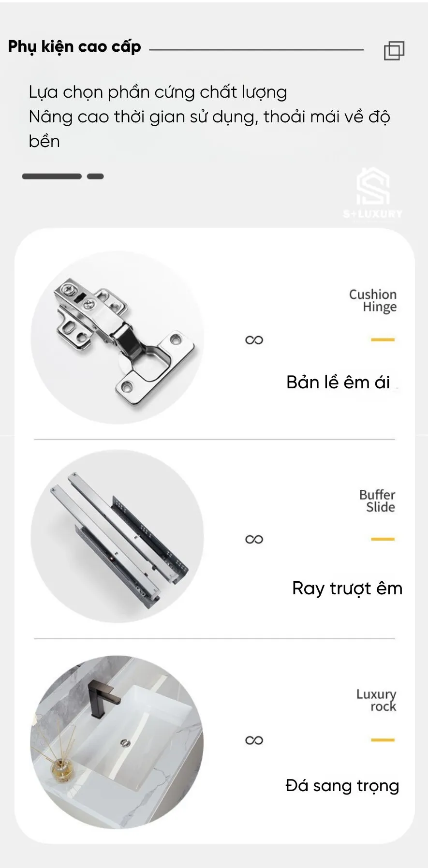Click the infinity symbol beside the slide rails
Screen dimensions: 428x868
coord(254,539)
